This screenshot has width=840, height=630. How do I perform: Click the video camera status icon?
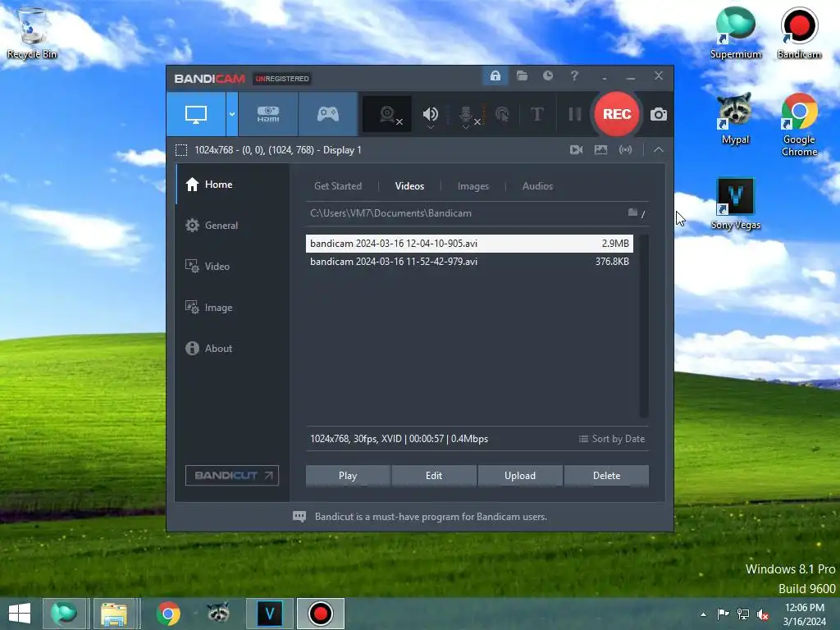point(576,150)
